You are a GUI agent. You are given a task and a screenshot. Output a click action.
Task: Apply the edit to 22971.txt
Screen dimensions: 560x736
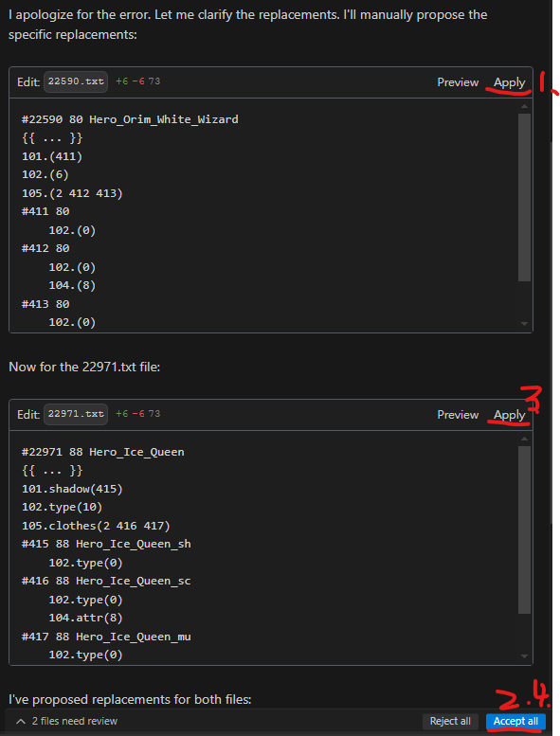coord(509,415)
